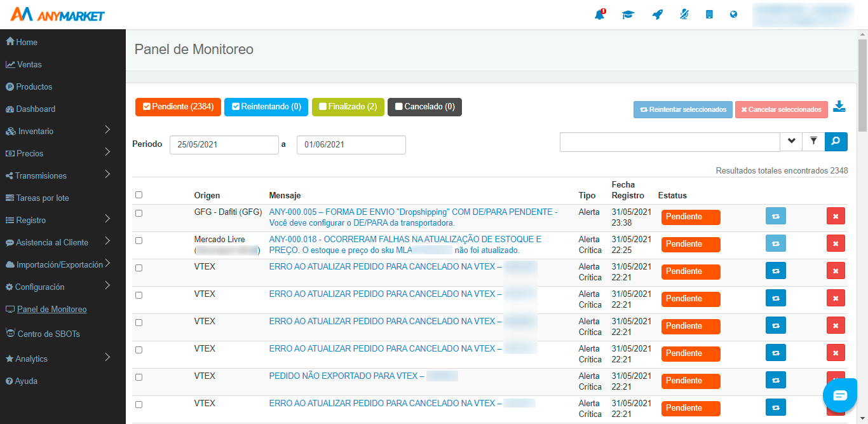Open Productos in sidebar
868x424 pixels.
29,86
